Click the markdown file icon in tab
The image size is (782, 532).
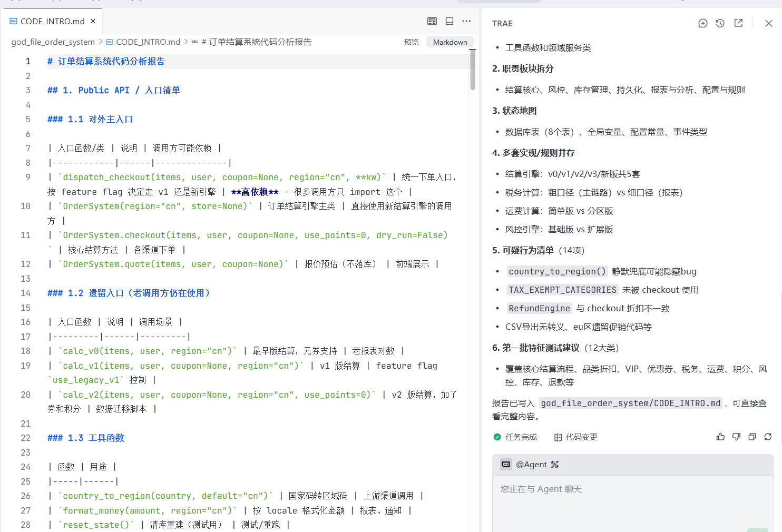(x=13, y=21)
